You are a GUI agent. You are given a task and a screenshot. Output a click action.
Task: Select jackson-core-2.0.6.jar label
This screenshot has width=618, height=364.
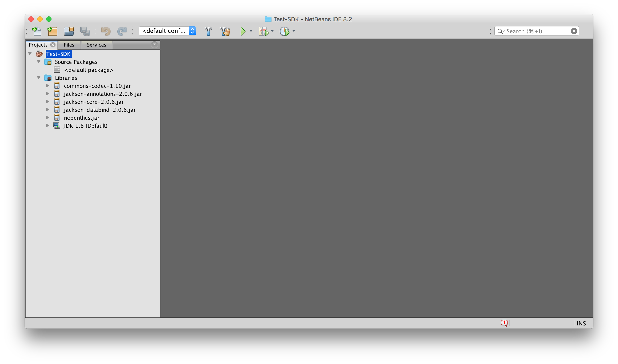click(x=94, y=102)
